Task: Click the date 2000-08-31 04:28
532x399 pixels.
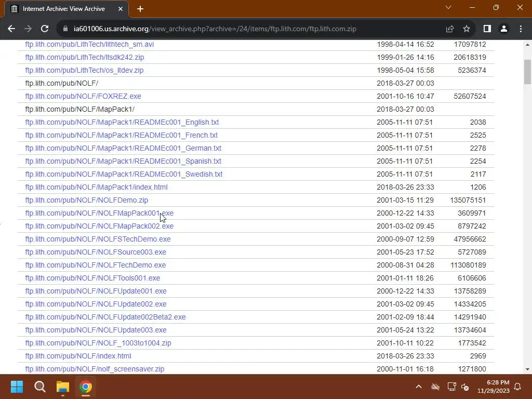Action: (405, 265)
